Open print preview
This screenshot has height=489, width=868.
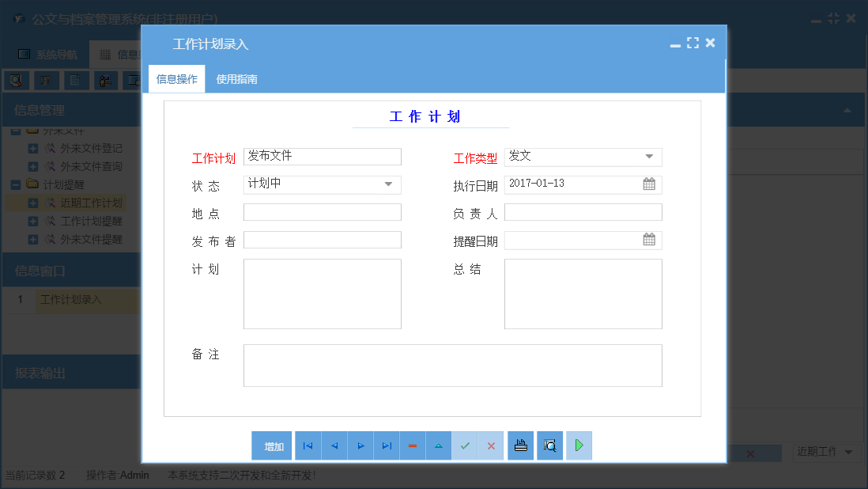coord(549,445)
